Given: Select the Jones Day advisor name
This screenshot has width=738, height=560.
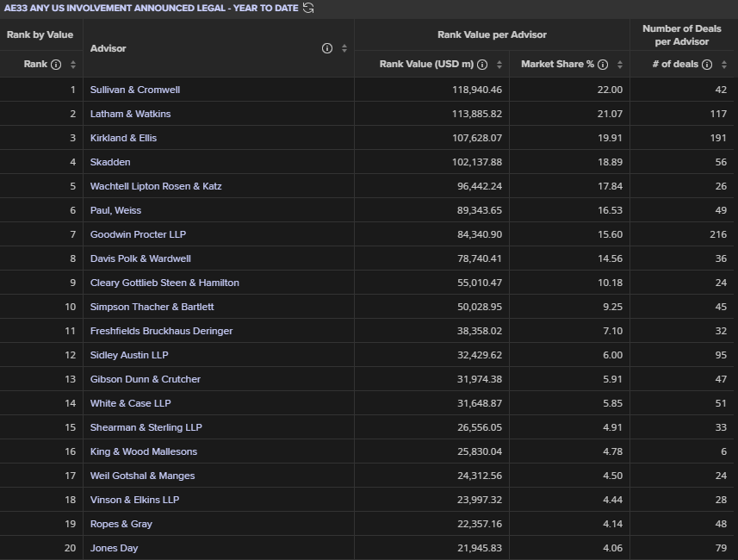Looking at the screenshot, I should tap(114, 548).
